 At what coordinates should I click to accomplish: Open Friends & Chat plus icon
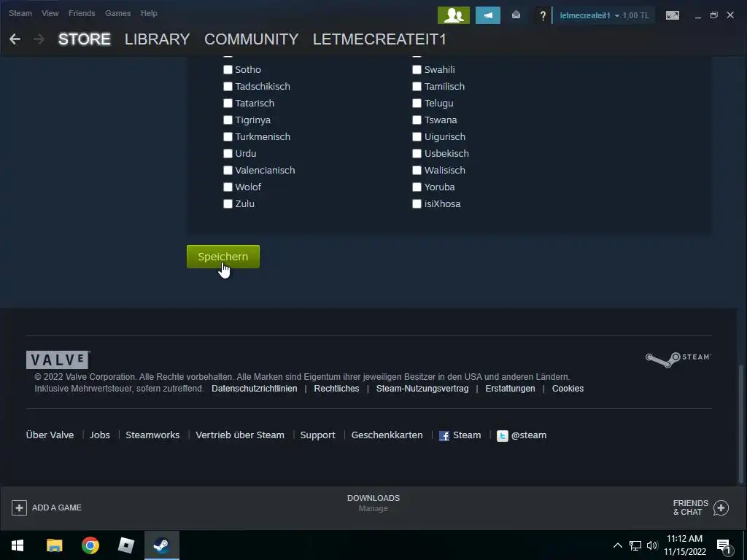coord(721,507)
